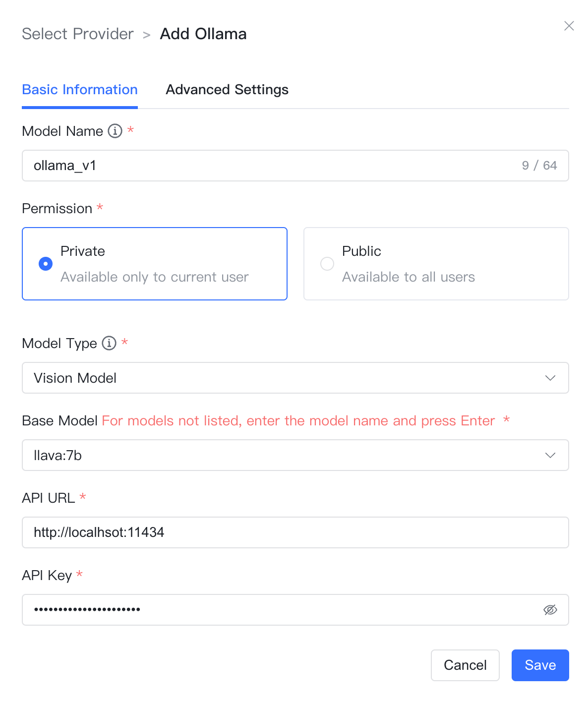
Task: Toggle API Key visibility eye icon
Action: [x=550, y=610]
